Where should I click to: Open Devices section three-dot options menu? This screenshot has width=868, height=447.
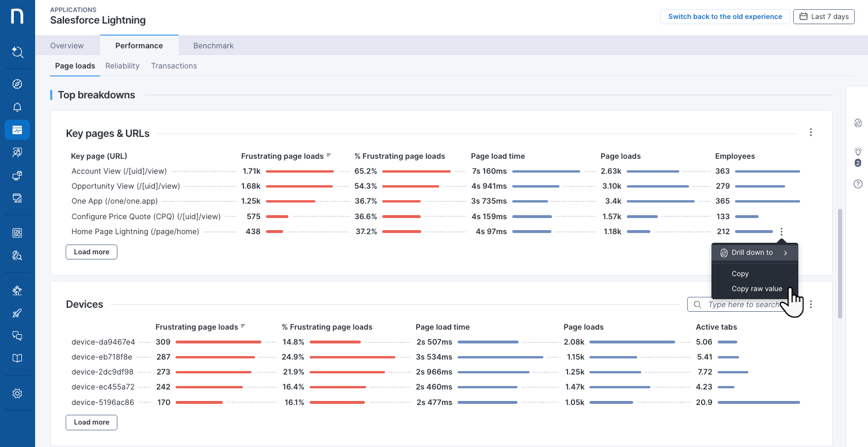pyautogui.click(x=810, y=304)
